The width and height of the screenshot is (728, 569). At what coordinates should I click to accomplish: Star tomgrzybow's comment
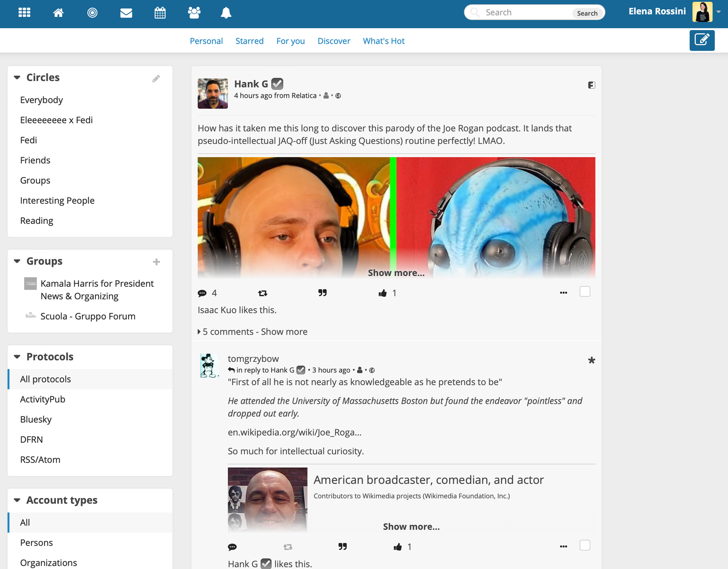point(591,361)
